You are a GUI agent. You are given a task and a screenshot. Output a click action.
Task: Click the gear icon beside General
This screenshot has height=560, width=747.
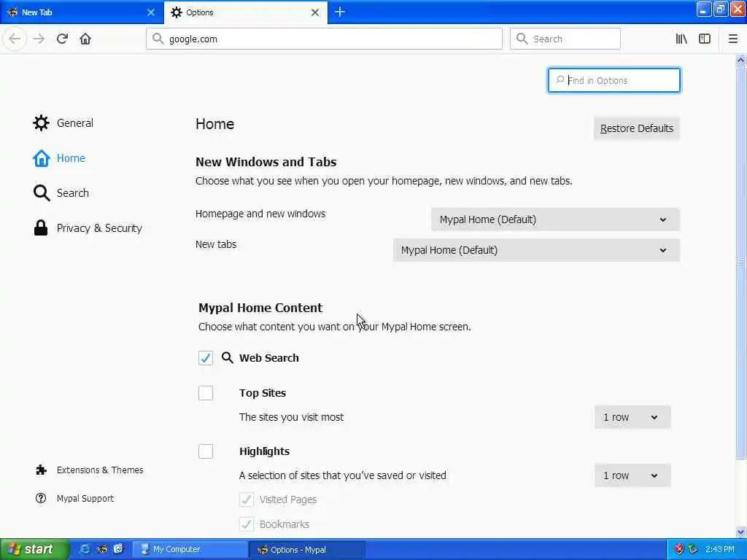click(41, 122)
